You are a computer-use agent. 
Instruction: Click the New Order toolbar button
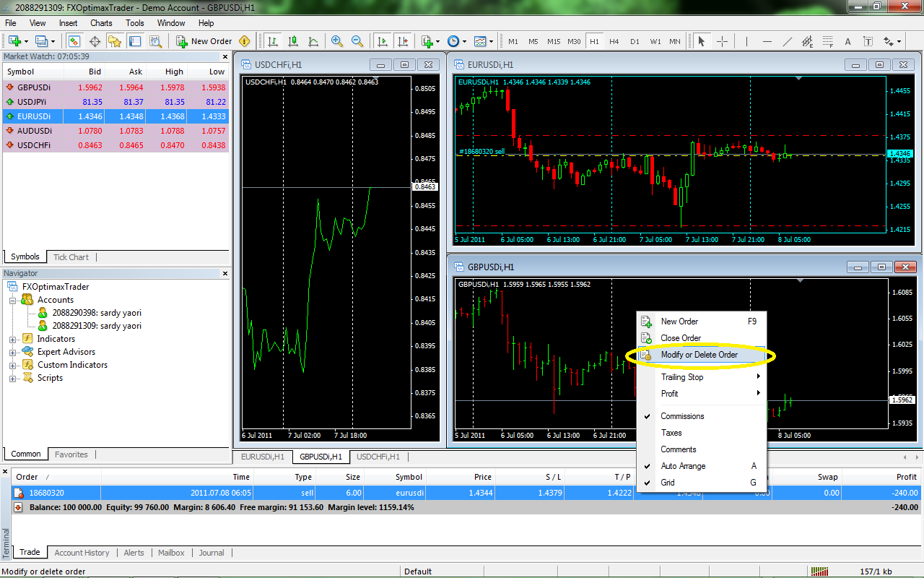[x=204, y=41]
